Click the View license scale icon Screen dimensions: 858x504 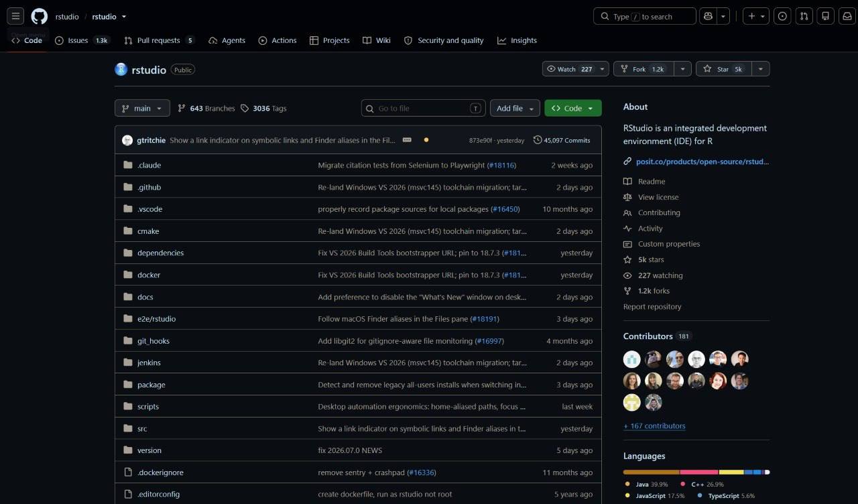point(627,197)
